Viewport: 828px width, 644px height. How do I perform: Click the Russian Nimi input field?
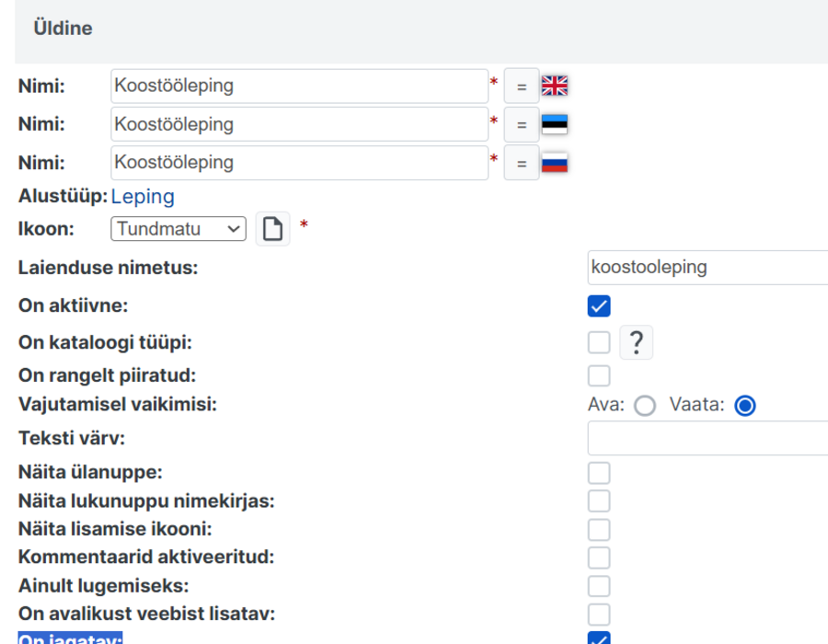click(299, 163)
